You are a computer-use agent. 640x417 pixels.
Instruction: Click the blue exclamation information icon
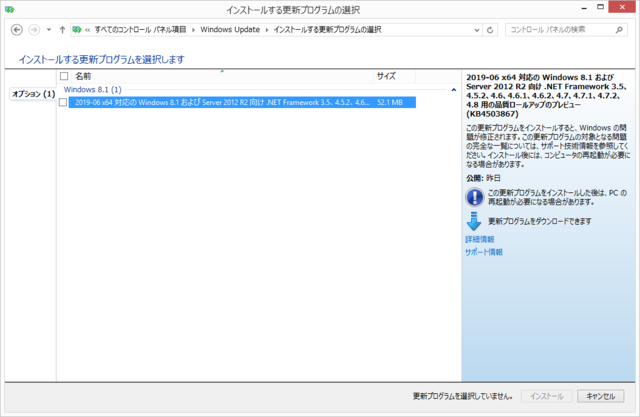474,197
